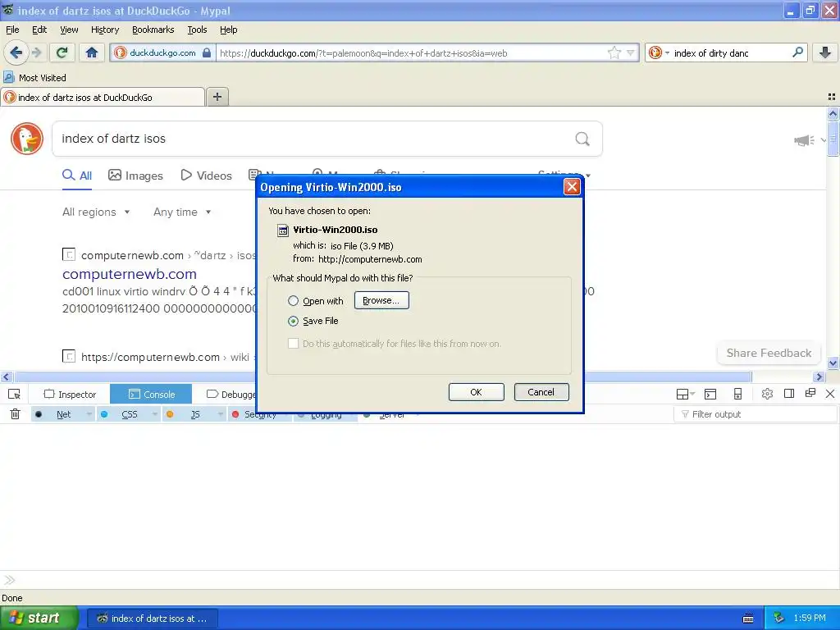
Task: Open the URL bar history dropdown arrow
Action: [631, 52]
